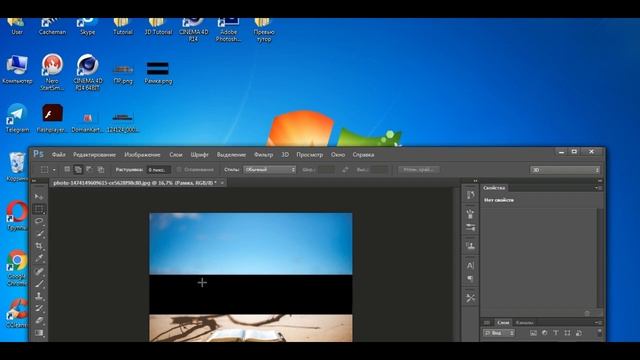The width and height of the screenshot is (640, 360).
Task: Select the Eyedropper tool
Action: point(39,258)
